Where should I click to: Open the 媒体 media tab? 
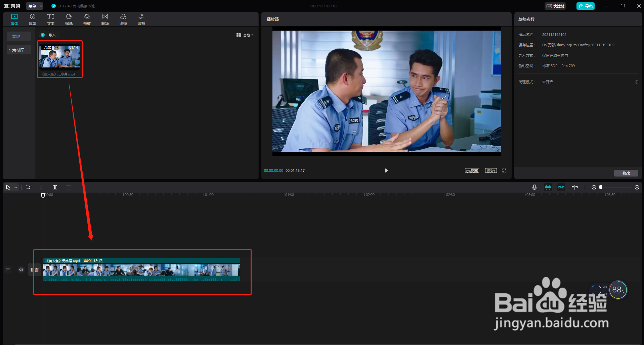click(14, 19)
